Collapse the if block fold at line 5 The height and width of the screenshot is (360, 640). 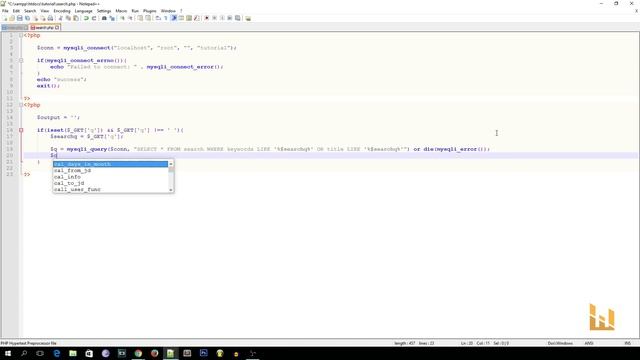coord(21,60)
